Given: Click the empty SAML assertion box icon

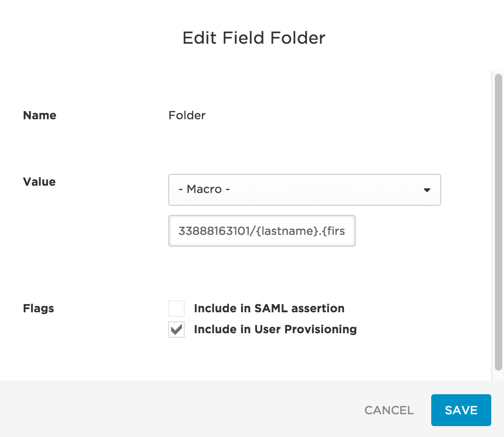Looking at the screenshot, I should click(176, 308).
